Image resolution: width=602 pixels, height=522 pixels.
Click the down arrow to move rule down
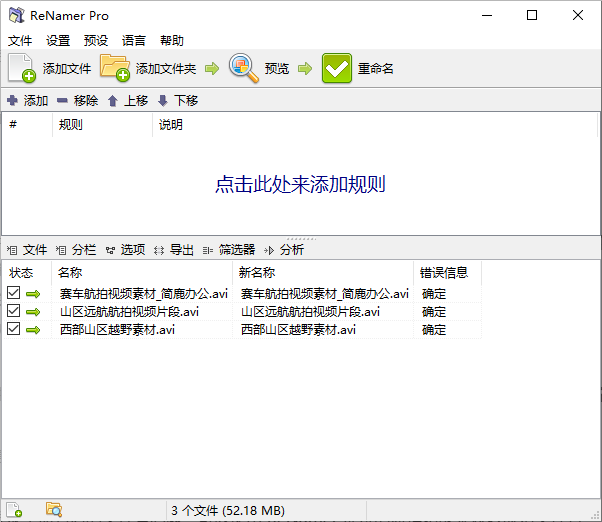(x=163, y=101)
